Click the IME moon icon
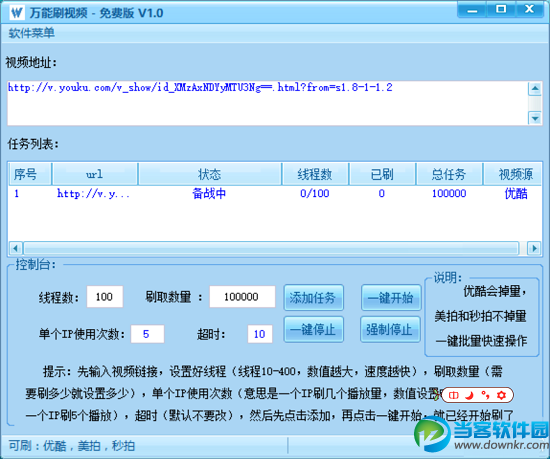Screen dimensions: 550x459 tap(469, 395)
